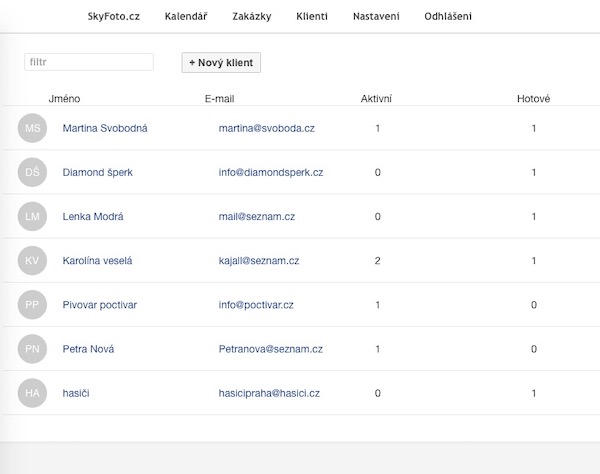Click email info@poctivar.cz

click(x=256, y=305)
